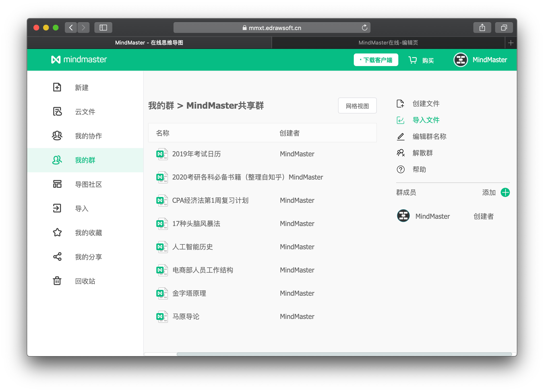Click the mmxt.edrawsoft.cn address bar
This screenshot has width=544, height=392.
(272, 28)
